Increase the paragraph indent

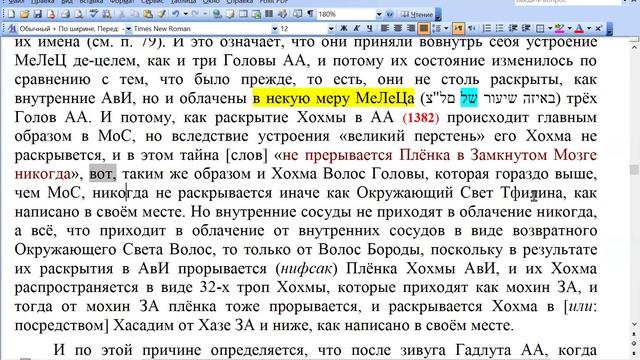pos(526,28)
